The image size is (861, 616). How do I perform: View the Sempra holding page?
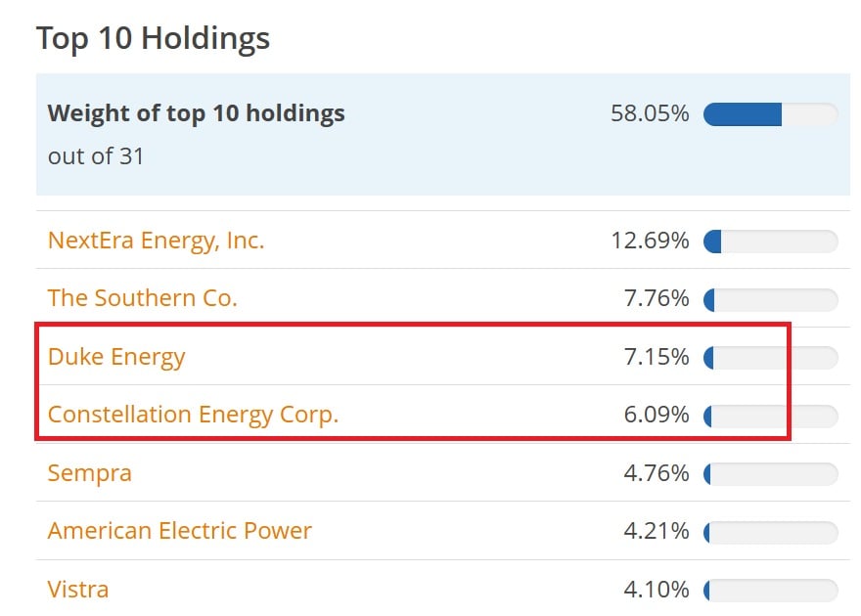click(89, 473)
